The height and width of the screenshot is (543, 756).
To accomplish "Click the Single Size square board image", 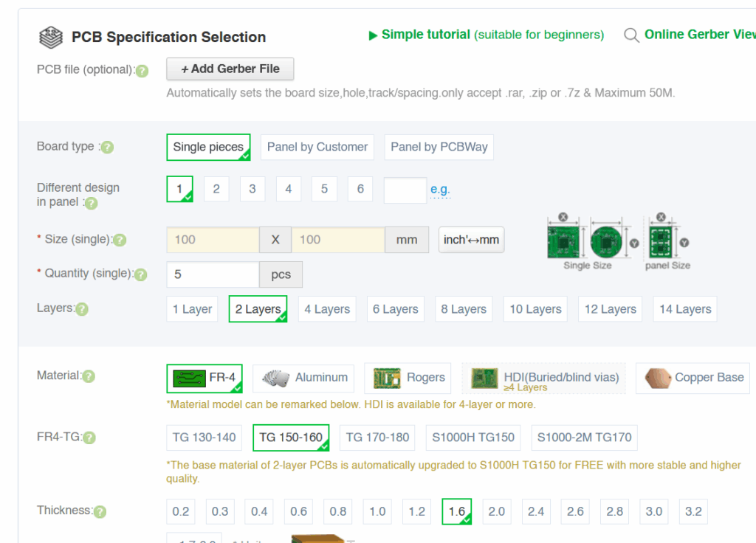I will pos(563,242).
